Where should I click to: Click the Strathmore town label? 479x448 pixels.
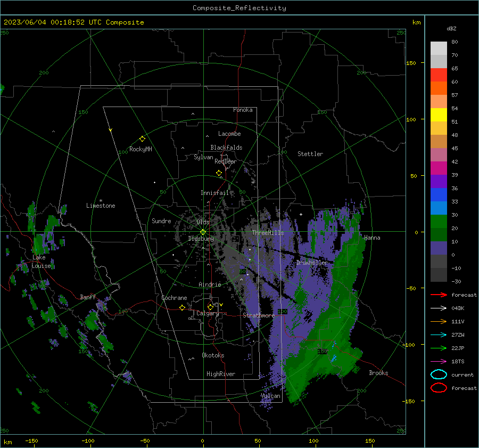(x=259, y=315)
